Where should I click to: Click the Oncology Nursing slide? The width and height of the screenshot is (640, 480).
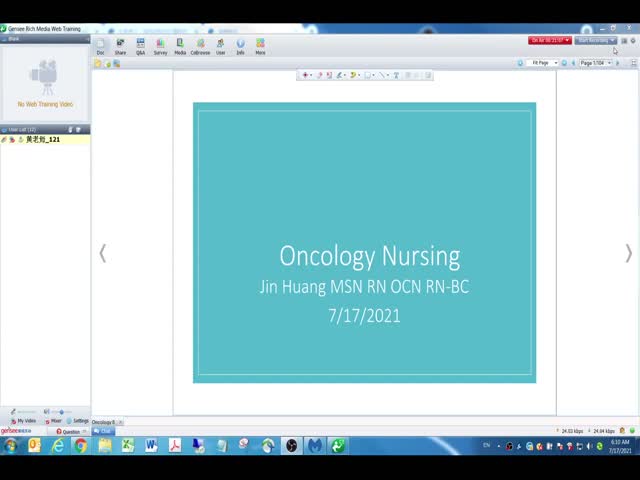click(x=364, y=242)
